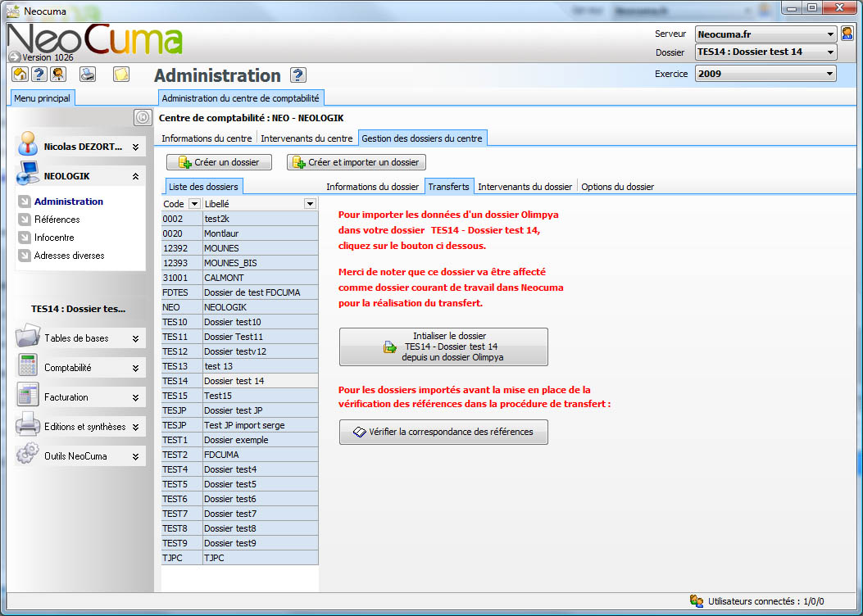This screenshot has width=863, height=616.
Task: Click the home icon in toolbar
Action: tap(20, 75)
